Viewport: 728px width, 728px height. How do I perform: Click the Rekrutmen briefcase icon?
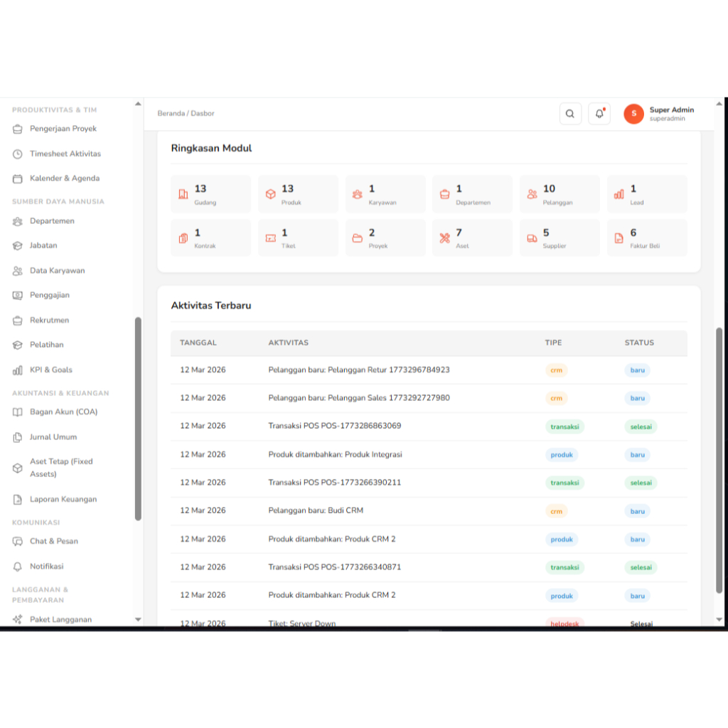(18, 321)
